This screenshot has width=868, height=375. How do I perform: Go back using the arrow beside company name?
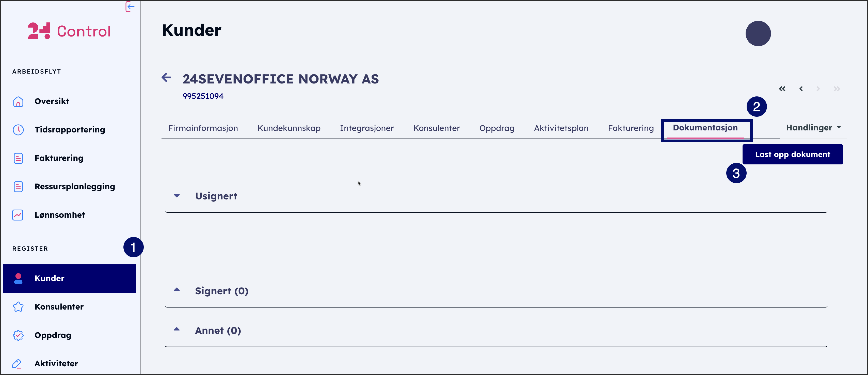pyautogui.click(x=166, y=78)
